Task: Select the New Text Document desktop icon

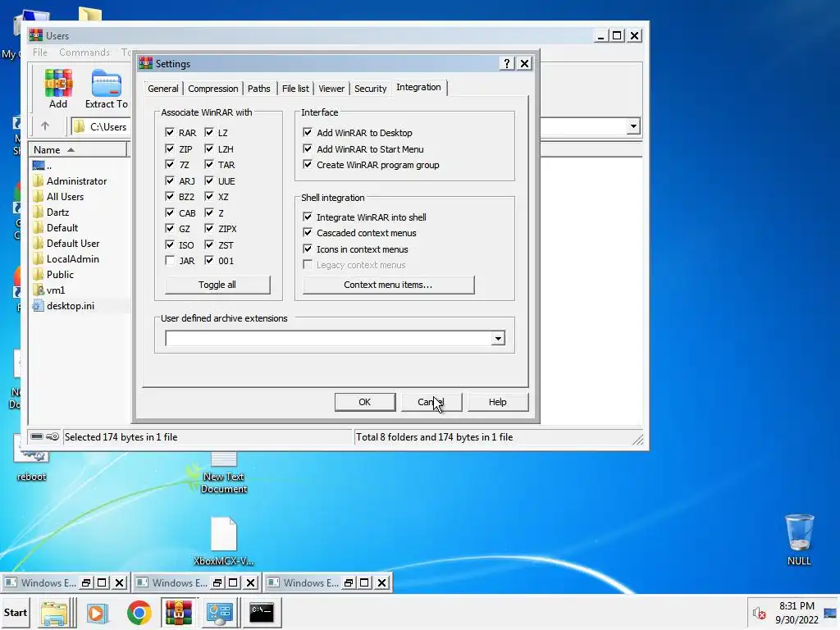Action: pos(223,472)
